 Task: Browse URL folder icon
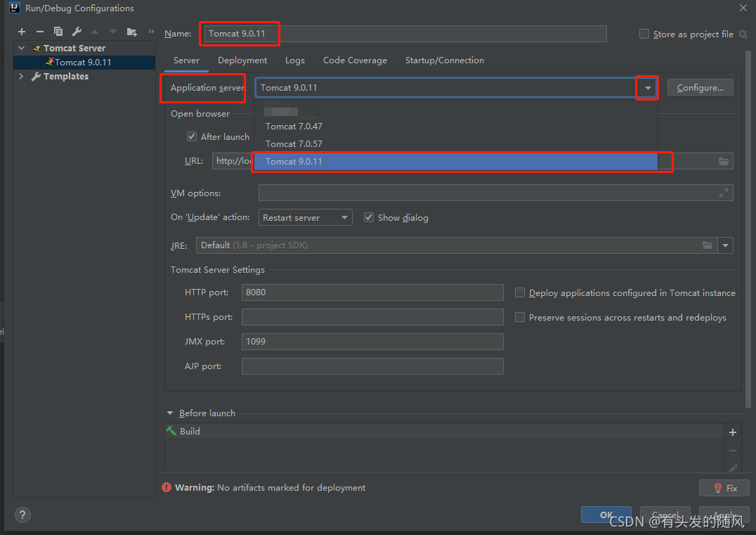click(x=723, y=161)
